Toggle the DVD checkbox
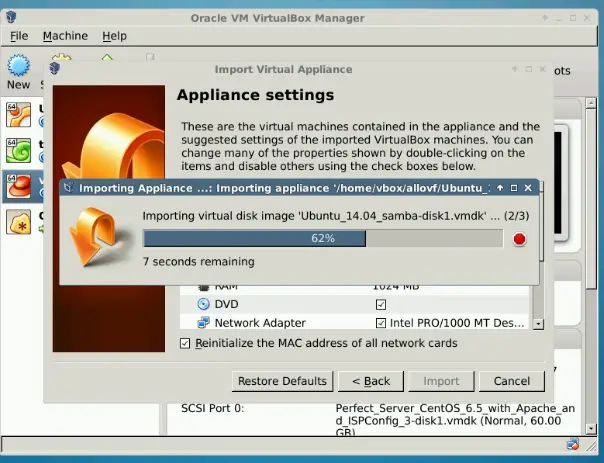Screen dimensions: 604x463 pyautogui.click(x=381, y=305)
